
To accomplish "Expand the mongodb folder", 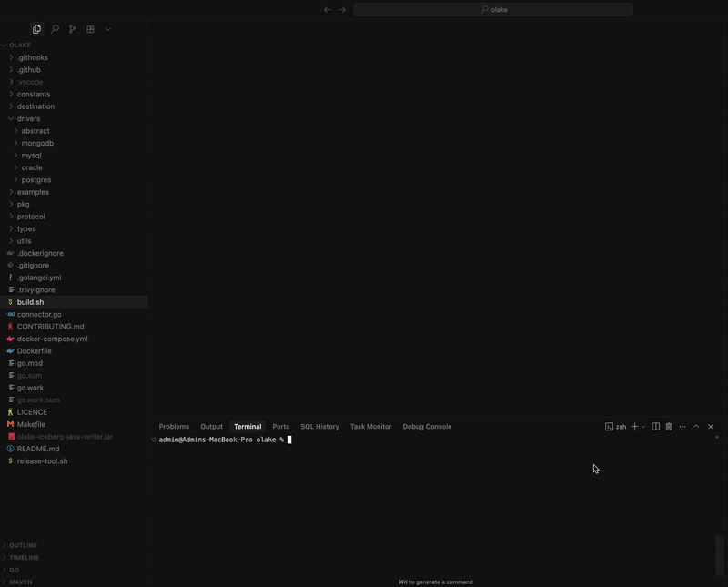I will [x=36, y=143].
